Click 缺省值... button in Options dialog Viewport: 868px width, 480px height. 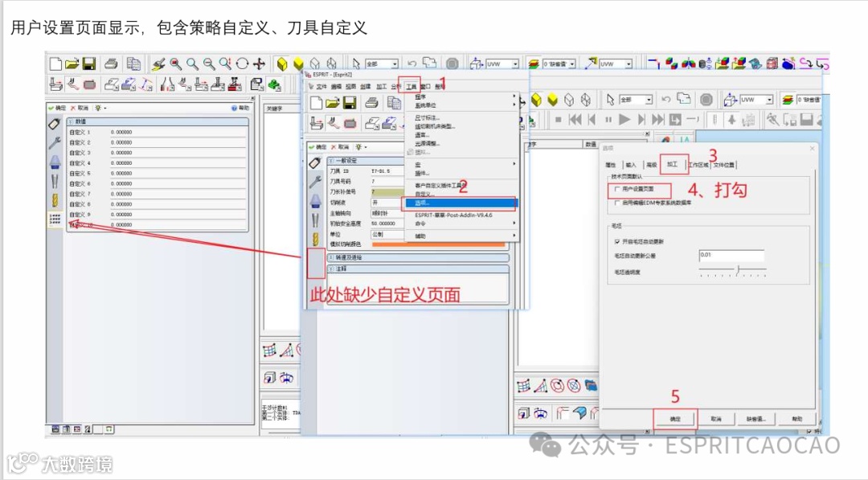pyautogui.click(x=756, y=419)
